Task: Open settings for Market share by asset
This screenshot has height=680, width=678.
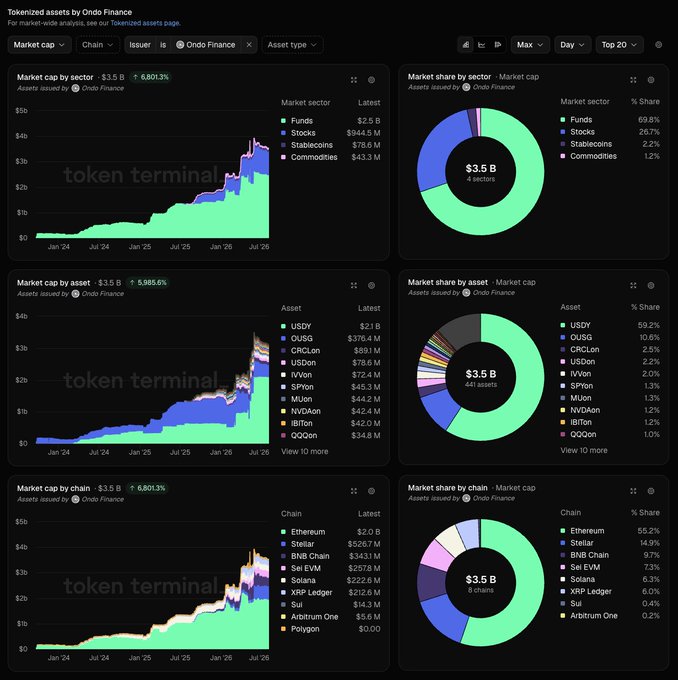Action: pyautogui.click(x=651, y=285)
